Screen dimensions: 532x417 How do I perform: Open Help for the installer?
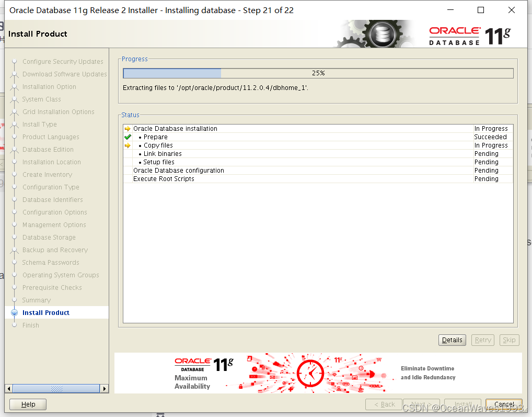pyautogui.click(x=28, y=404)
